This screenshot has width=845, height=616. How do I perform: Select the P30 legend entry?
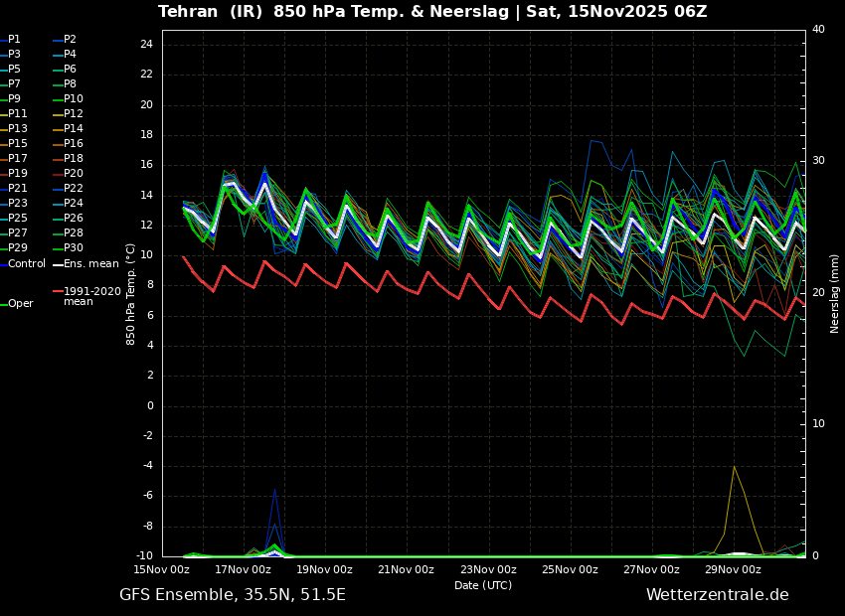tap(74, 248)
